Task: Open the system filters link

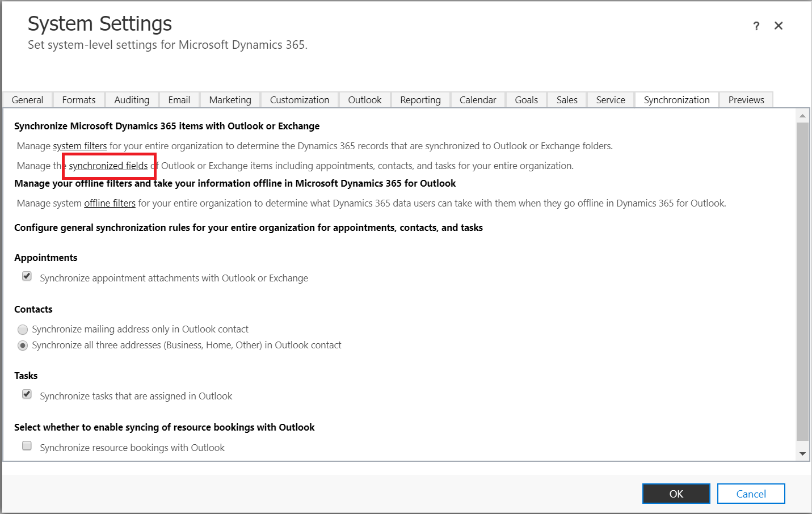Action: tap(80, 146)
